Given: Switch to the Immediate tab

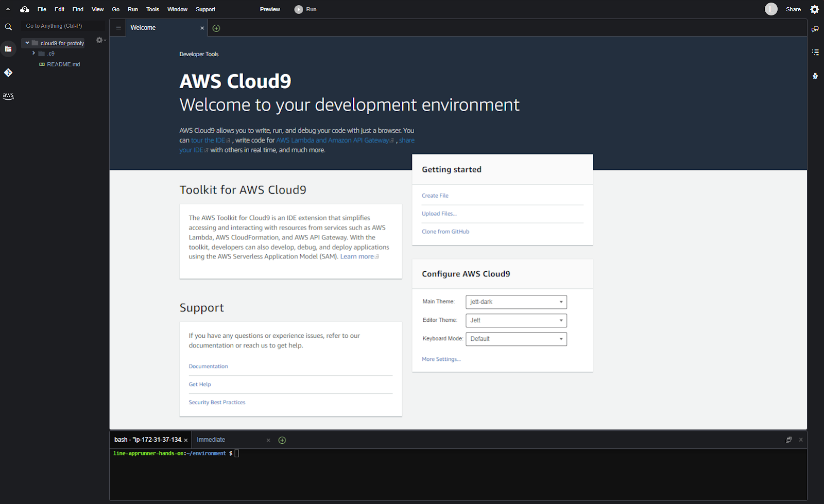Looking at the screenshot, I should click(x=211, y=440).
